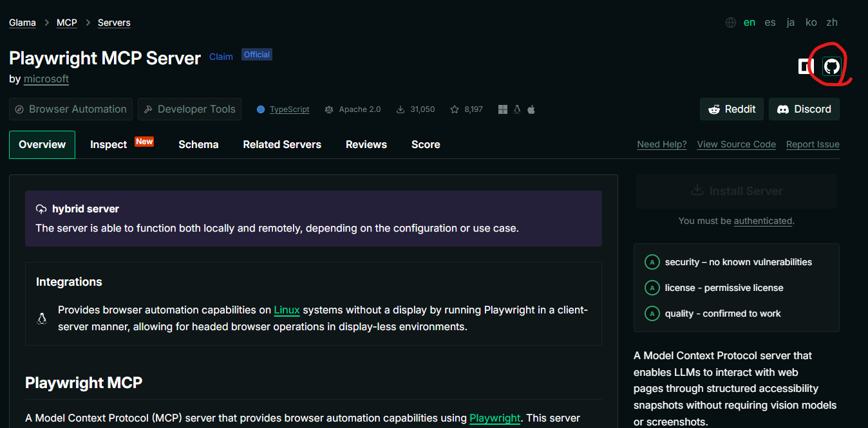Viewport: 868px width, 428px height.
Task: Click the Apple platform icon
Action: click(x=531, y=109)
